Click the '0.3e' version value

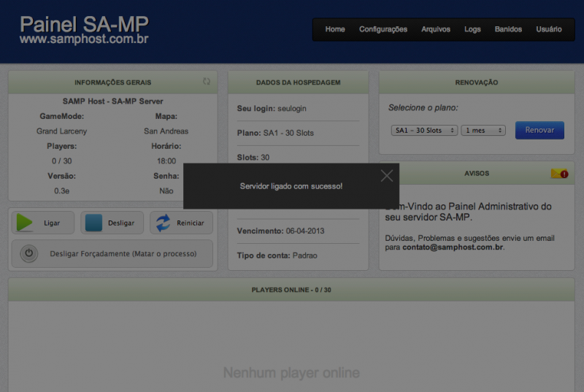pos(61,191)
